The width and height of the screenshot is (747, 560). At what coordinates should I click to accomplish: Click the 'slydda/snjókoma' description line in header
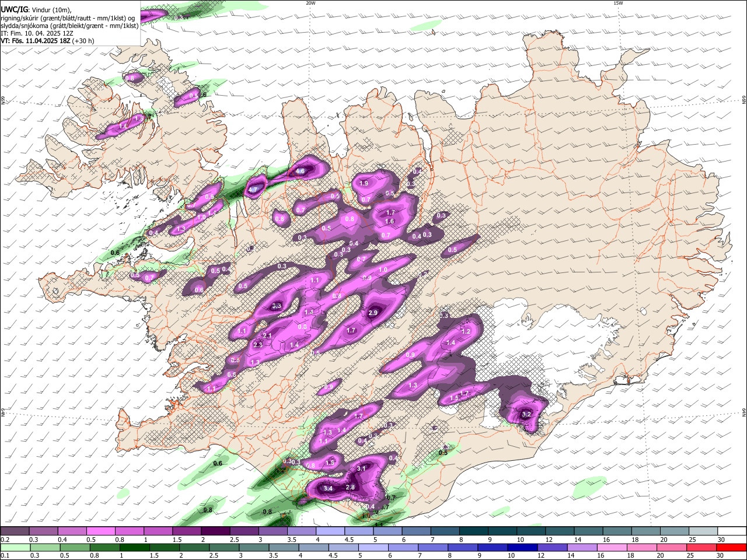[x=69, y=26]
